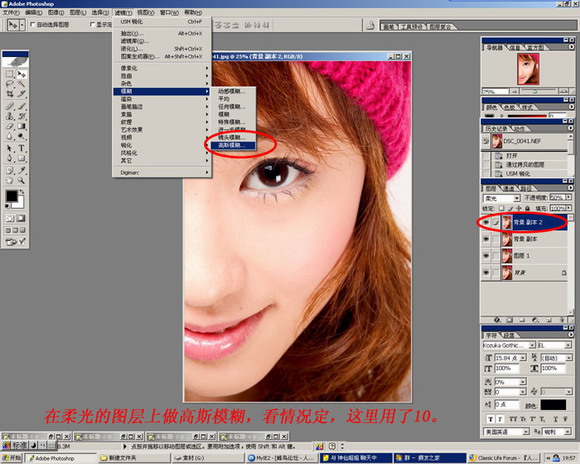Hide the 背景 副本 2 layer eye
The height and width of the screenshot is (464, 580).
486,222
